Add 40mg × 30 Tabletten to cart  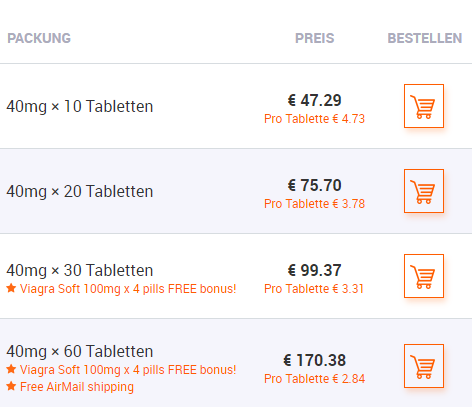point(424,276)
